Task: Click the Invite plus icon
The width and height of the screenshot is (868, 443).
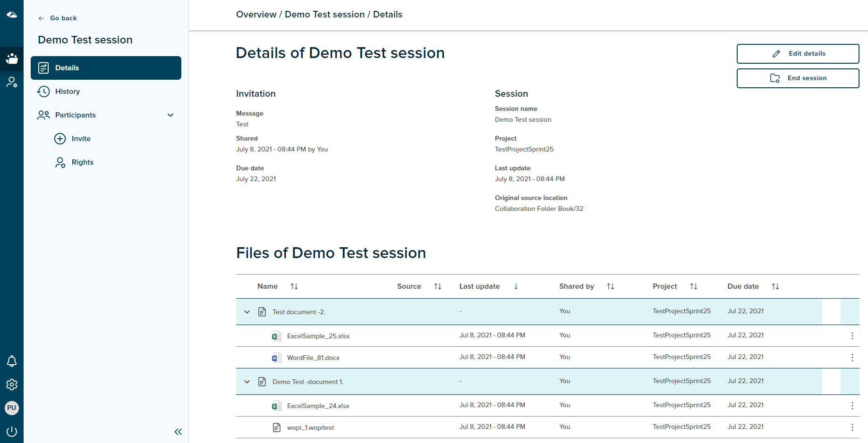Action: 60,138
